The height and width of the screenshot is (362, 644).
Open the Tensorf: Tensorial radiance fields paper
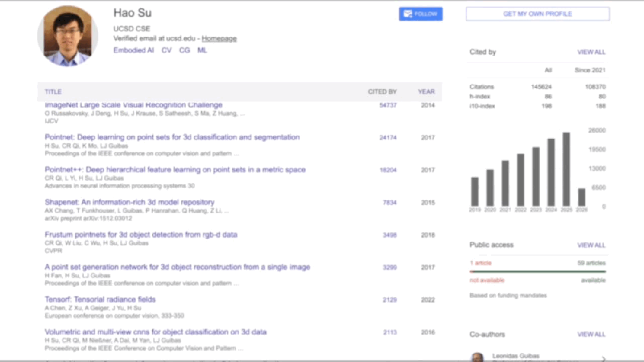(100, 299)
